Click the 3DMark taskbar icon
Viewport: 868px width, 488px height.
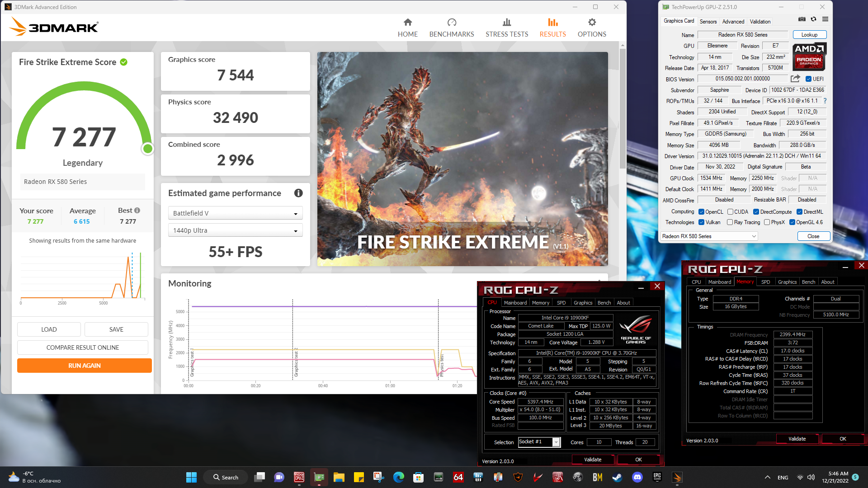coord(677,477)
